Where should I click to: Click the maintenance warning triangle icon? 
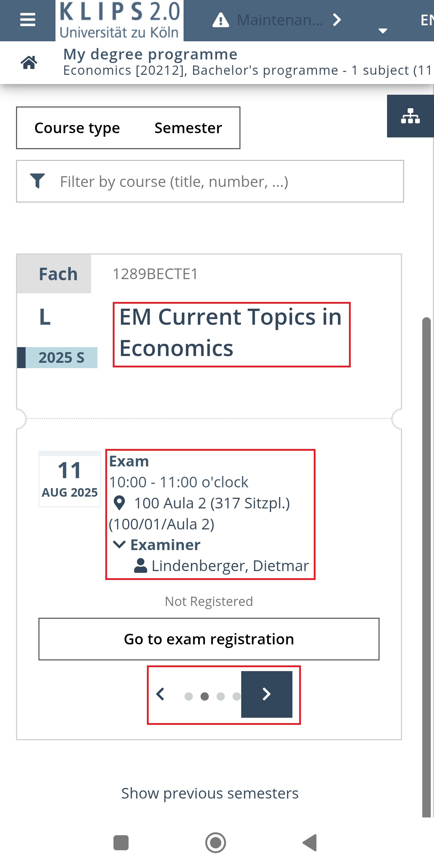pyautogui.click(x=221, y=20)
